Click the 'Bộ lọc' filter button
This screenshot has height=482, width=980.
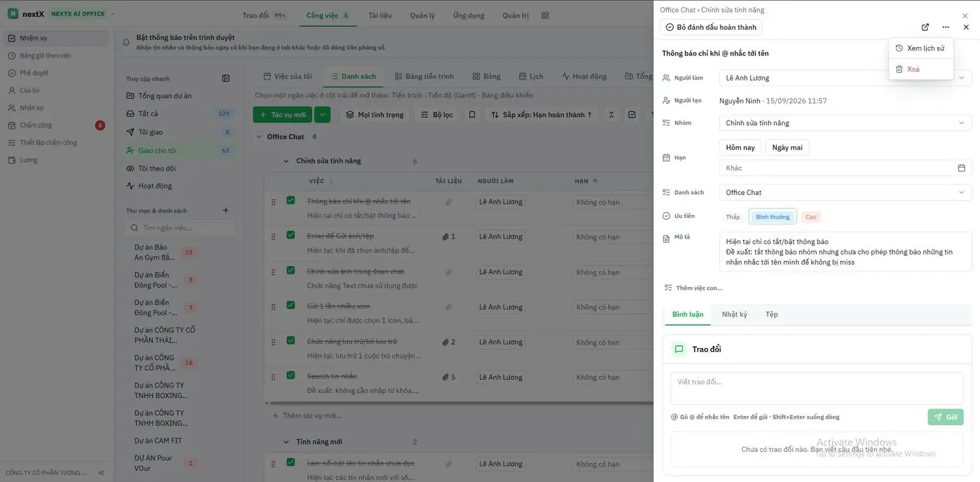coord(436,114)
